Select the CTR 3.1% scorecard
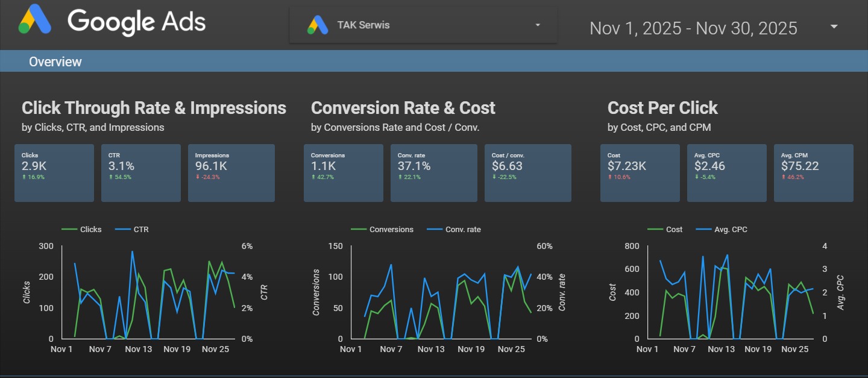This screenshot has width=868, height=378. tap(141, 172)
